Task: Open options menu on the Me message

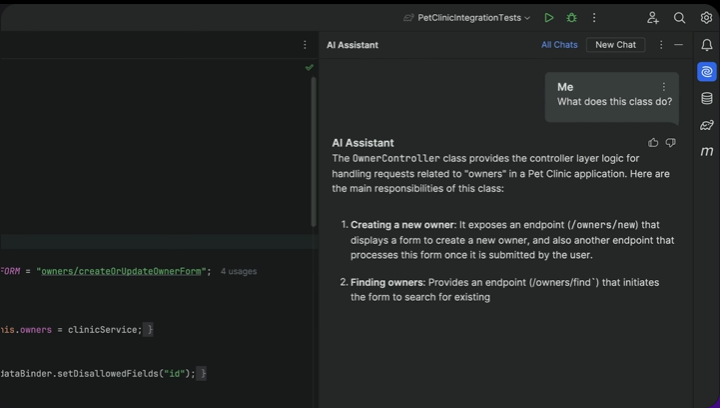Action: coord(664,87)
